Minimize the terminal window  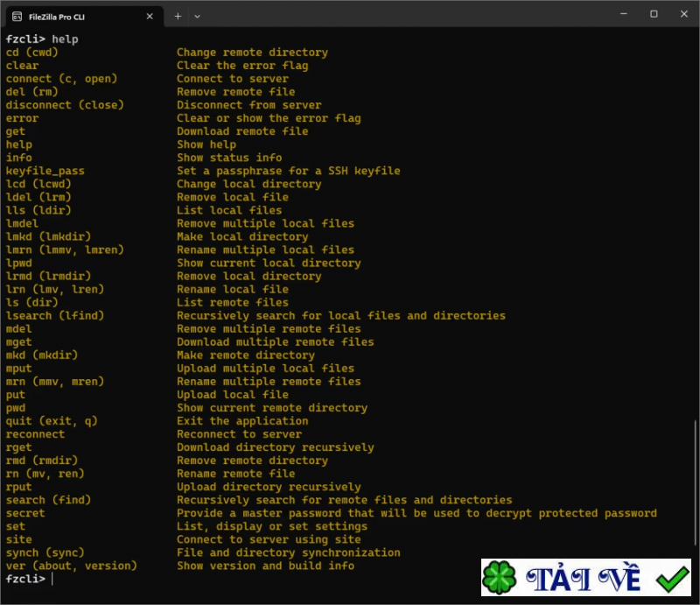pos(624,14)
